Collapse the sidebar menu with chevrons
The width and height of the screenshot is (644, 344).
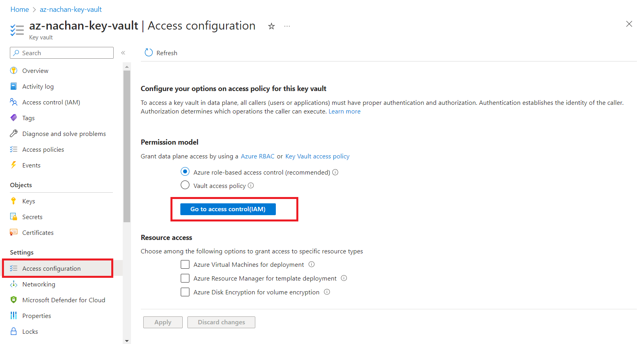[x=123, y=53]
